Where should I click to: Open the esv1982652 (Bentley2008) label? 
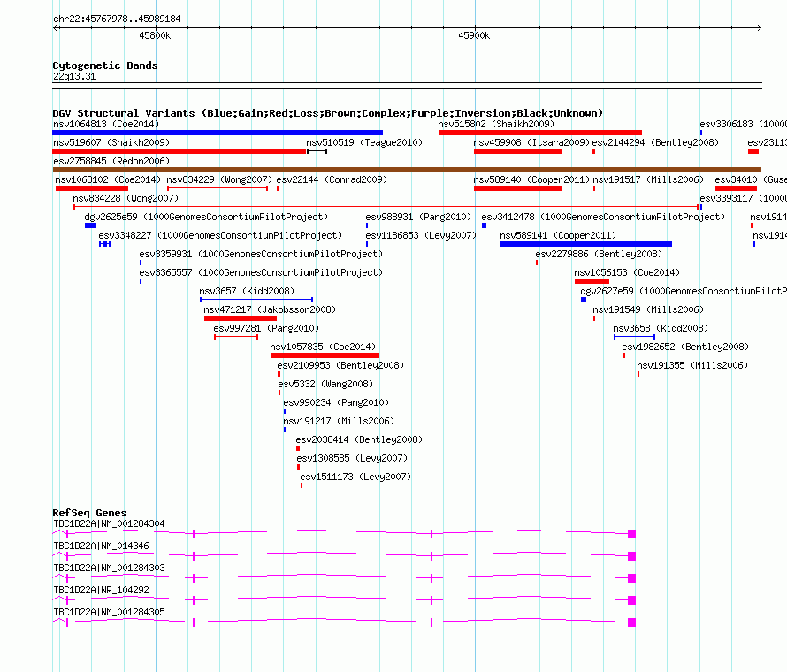click(685, 347)
